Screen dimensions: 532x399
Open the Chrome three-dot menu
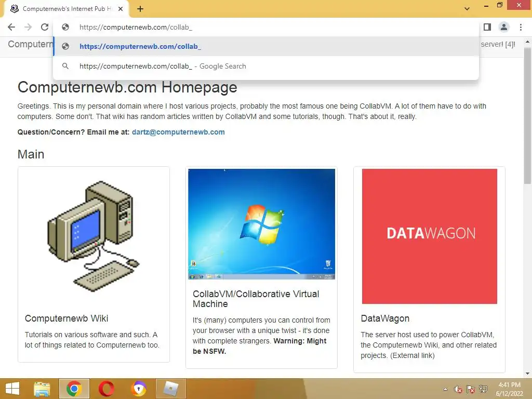[x=521, y=27]
